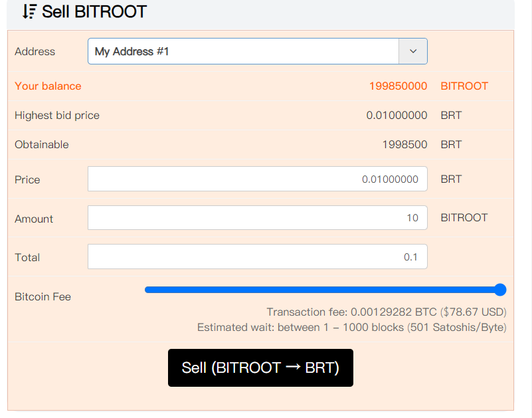Click the BITROOT unit beside Amount field

(464, 217)
